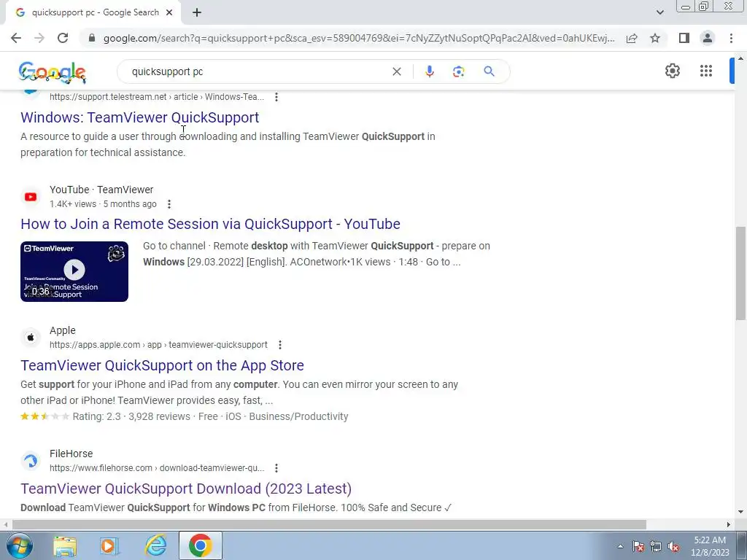Open a new tab
The image size is (747, 560).
pos(197,13)
